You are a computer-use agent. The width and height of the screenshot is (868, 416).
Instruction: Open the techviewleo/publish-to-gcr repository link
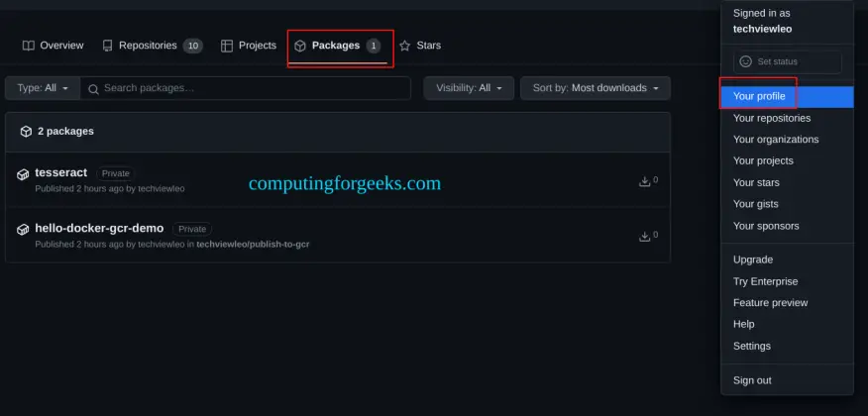(x=253, y=244)
